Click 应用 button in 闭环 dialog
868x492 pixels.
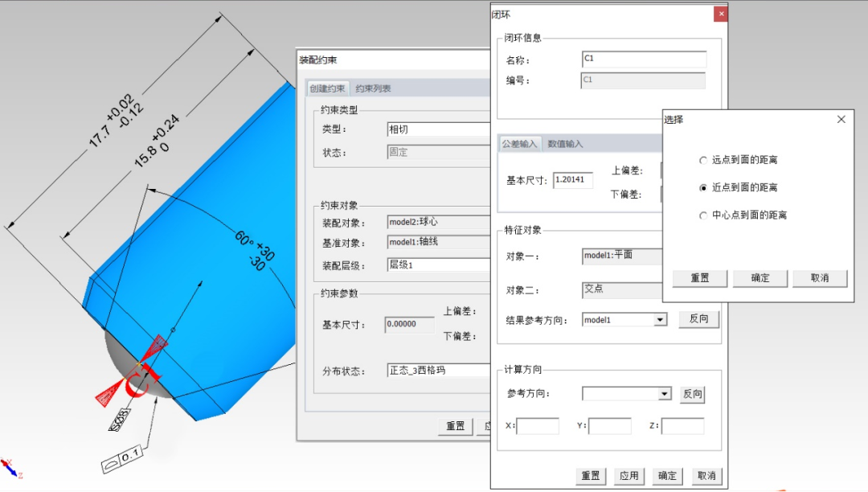[x=628, y=475]
